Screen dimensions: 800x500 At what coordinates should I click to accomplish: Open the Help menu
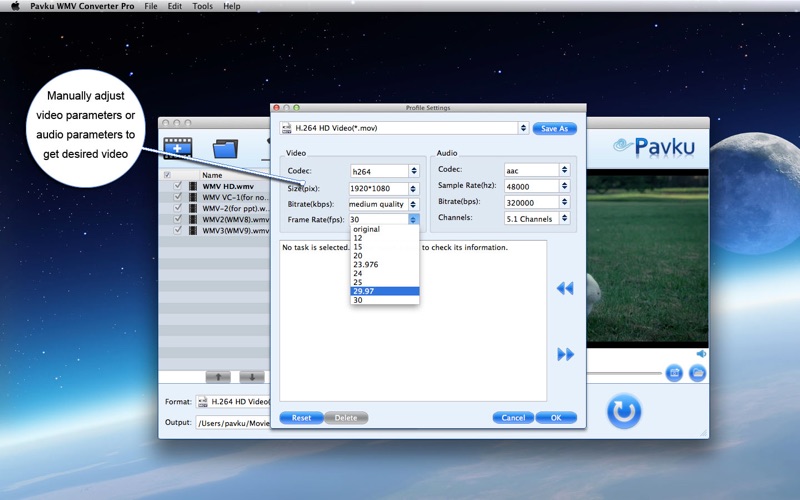click(x=232, y=6)
